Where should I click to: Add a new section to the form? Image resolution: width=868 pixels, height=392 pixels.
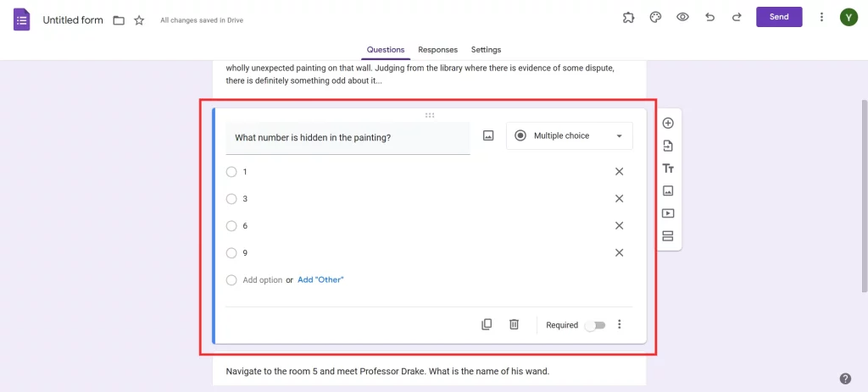(668, 236)
